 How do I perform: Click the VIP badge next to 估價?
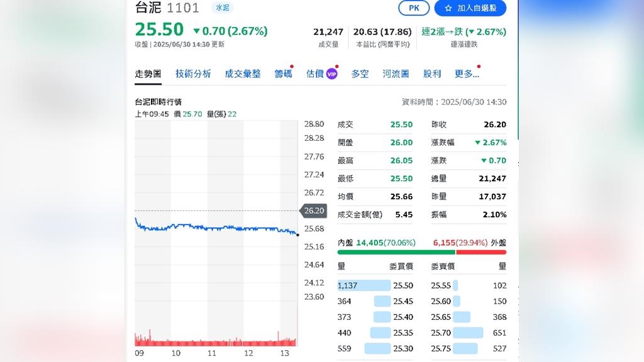(x=331, y=74)
